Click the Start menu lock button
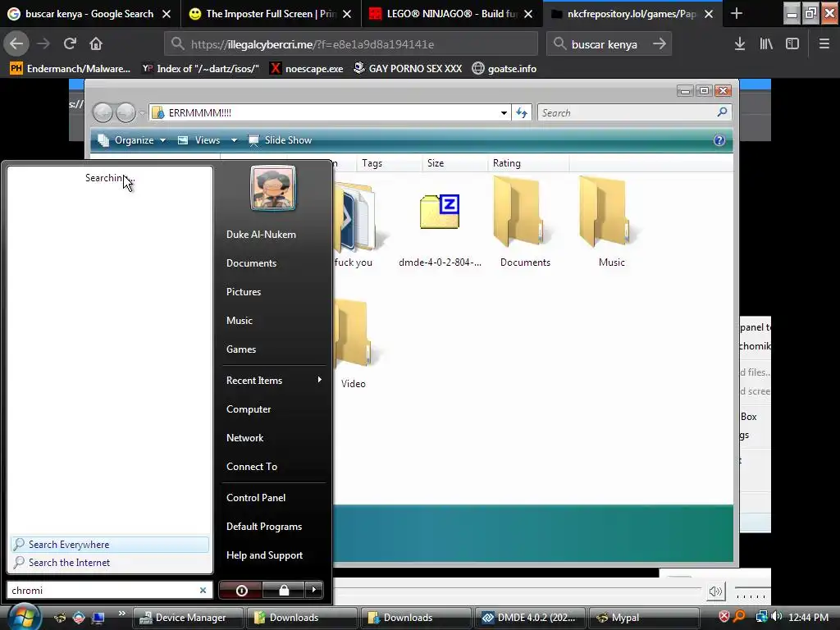Image resolution: width=840 pixels, height=630 pixels. 284,590
